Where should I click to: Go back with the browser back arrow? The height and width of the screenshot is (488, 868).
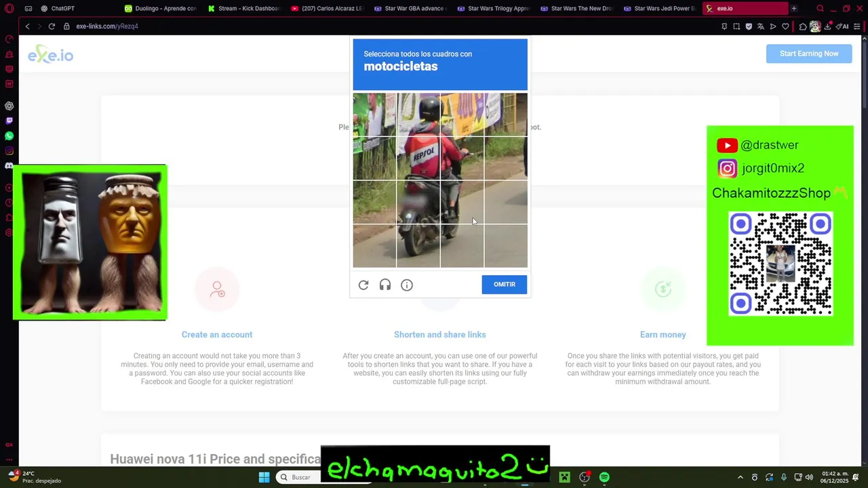(x=27, y=26)
